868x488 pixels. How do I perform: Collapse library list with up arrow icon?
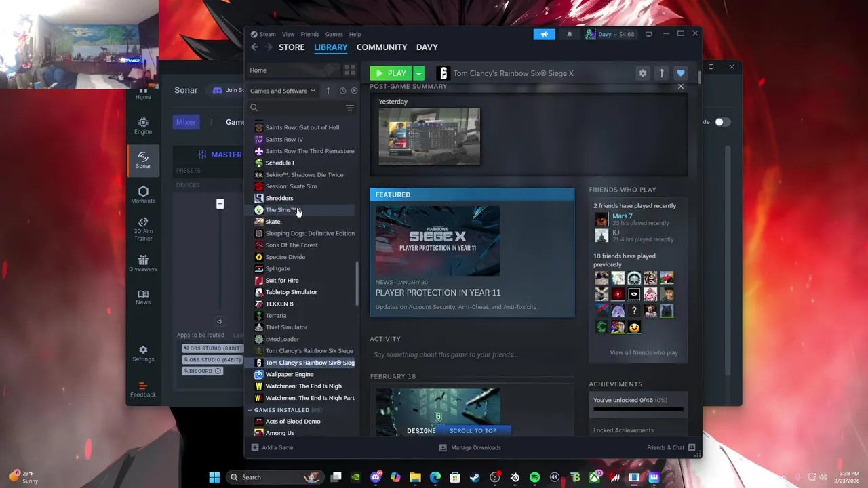tap(328, 91)
